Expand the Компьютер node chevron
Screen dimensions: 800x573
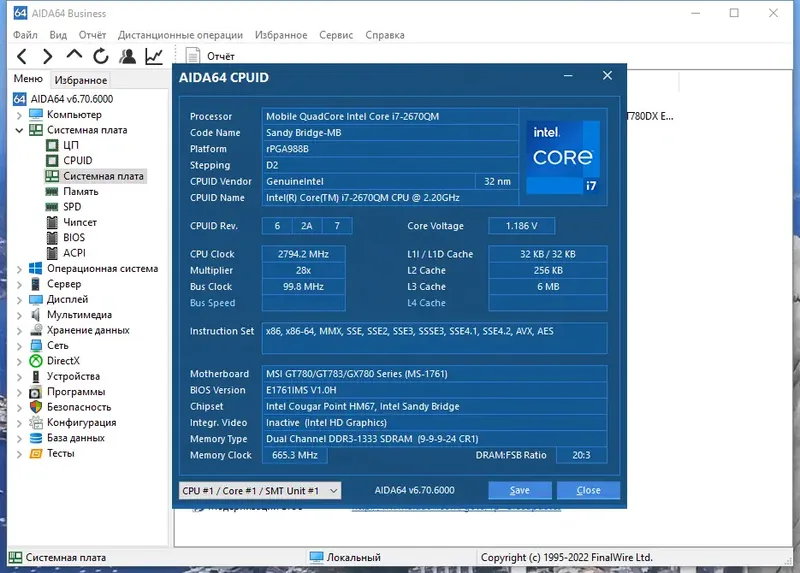point(19,115)
